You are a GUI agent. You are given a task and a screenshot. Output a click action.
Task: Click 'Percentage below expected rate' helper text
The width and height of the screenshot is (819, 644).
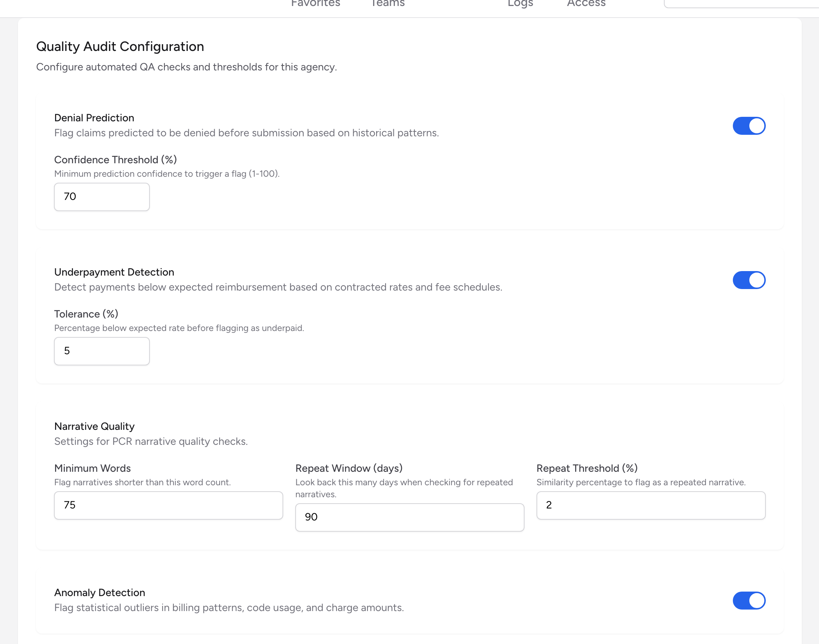tap(179, 328)
